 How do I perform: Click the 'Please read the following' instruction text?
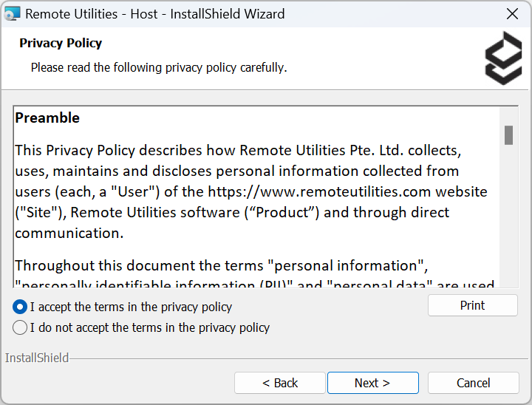158,67
